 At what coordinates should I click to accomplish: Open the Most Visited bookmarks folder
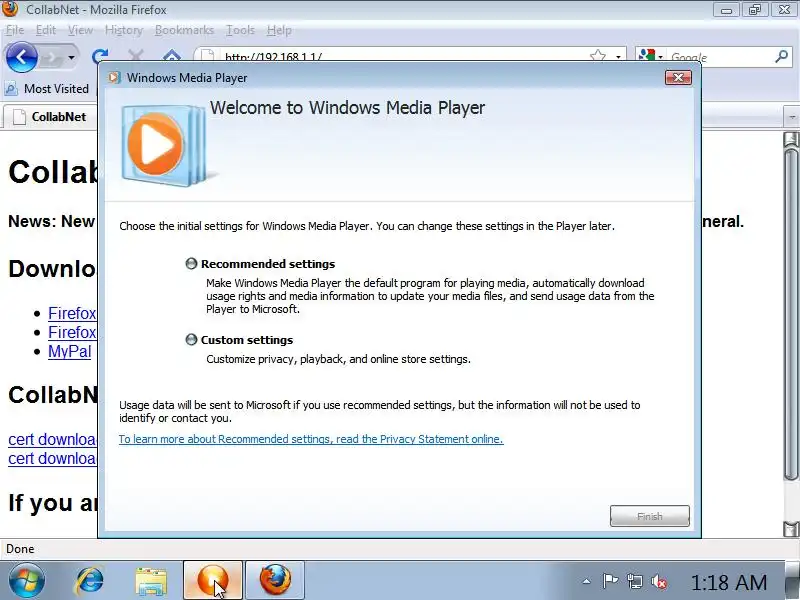tap(47, 89)
